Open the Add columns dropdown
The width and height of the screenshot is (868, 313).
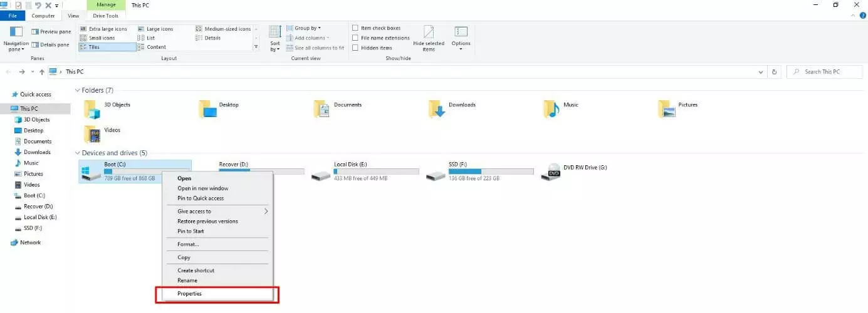coord(306,38)
